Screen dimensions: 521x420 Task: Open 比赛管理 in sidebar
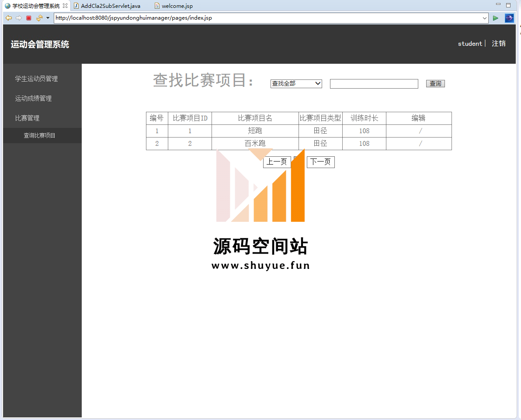tap(27, 118)
